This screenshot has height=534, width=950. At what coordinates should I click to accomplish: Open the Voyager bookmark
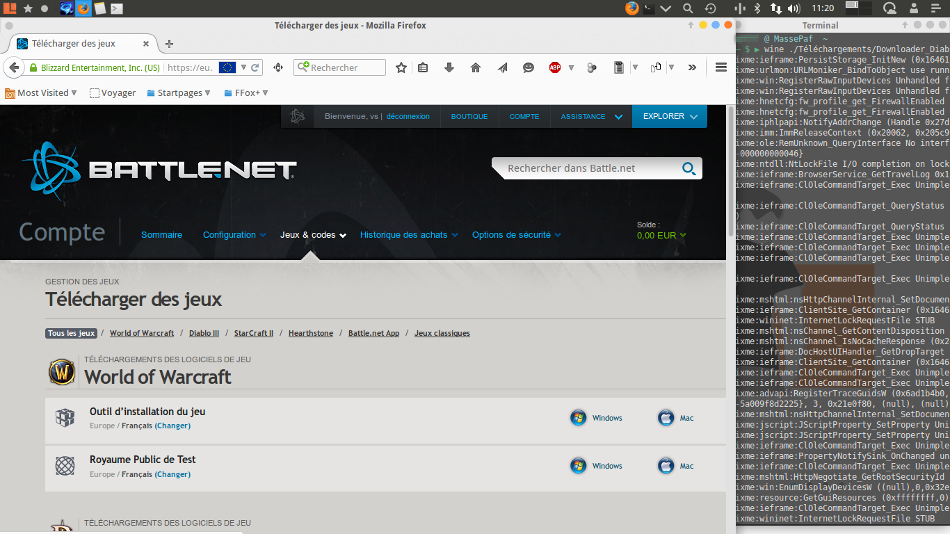click(113, 93)
